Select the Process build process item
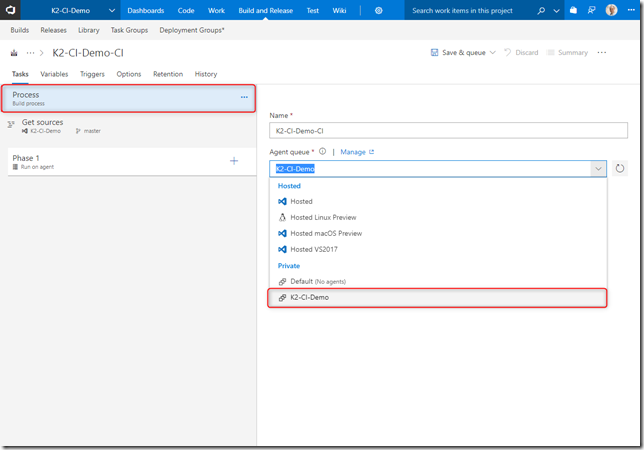The width and height of the screenshot is (644, 450). click(x=129, y=99)
